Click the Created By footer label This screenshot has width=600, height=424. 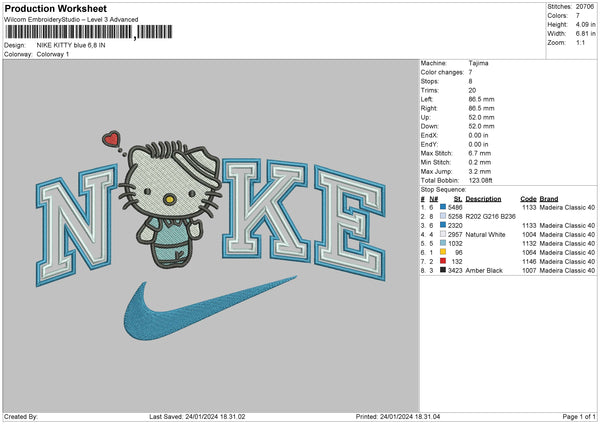pyautogui.click(x=21, y=416)
